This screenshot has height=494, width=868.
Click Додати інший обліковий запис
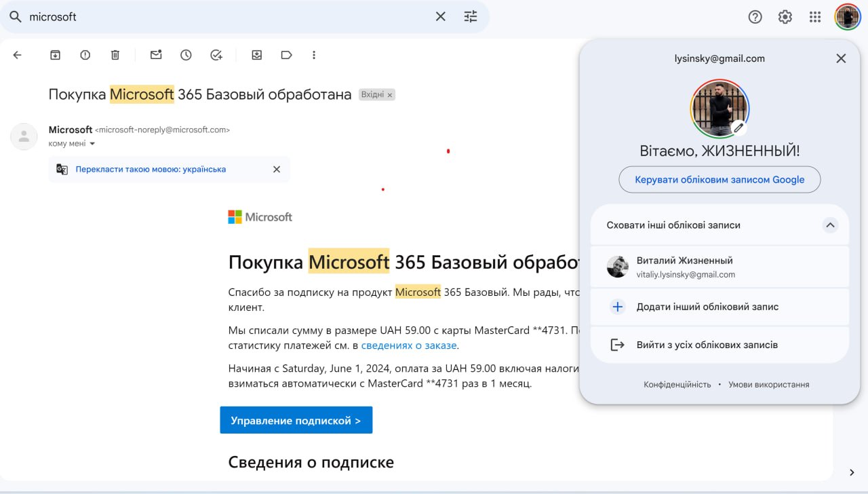[719, 307]
